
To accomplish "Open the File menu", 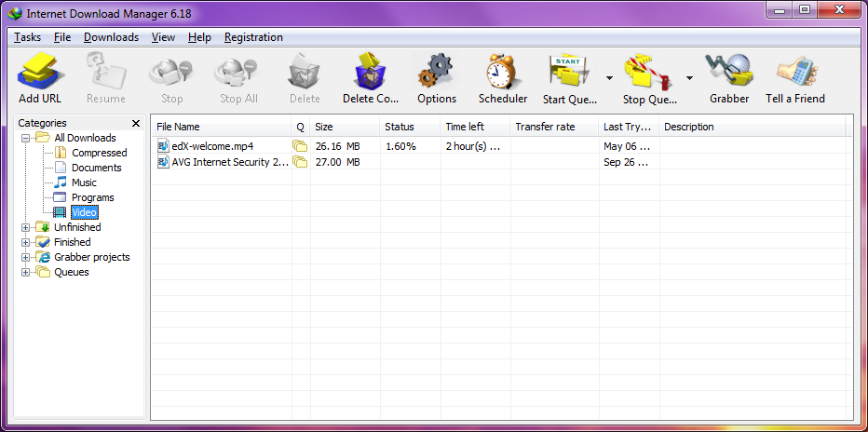I will click(x=62, y=37).
